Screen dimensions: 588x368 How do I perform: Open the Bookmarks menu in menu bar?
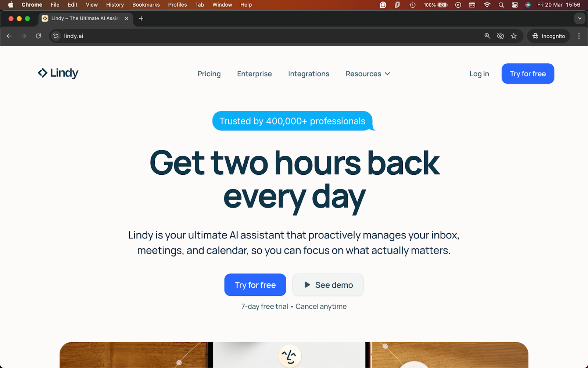(146, 5)
